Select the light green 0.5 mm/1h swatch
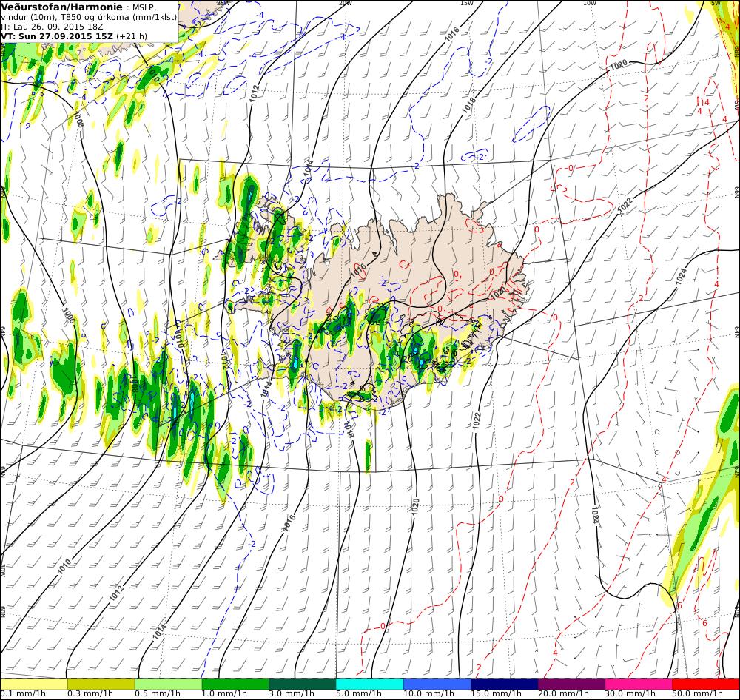The width and height of the screenshot is (740, 700). coord(169,684)
